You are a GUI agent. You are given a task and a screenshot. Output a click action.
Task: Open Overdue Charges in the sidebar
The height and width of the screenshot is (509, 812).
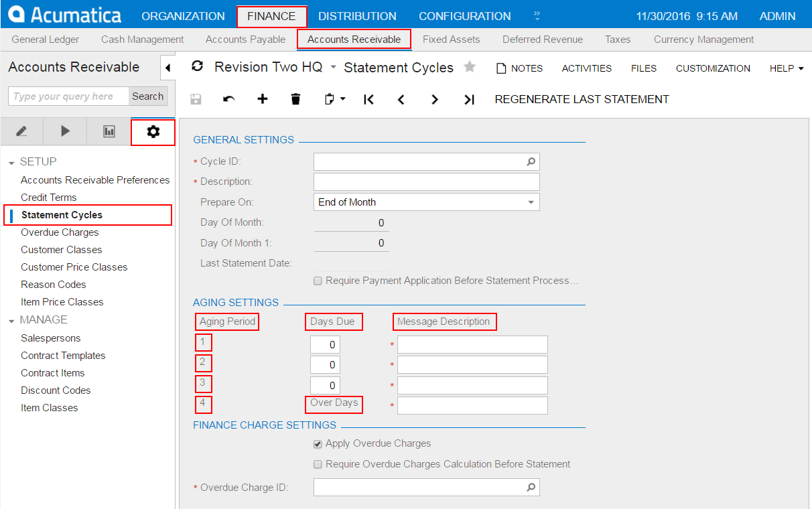pos(60,232)
